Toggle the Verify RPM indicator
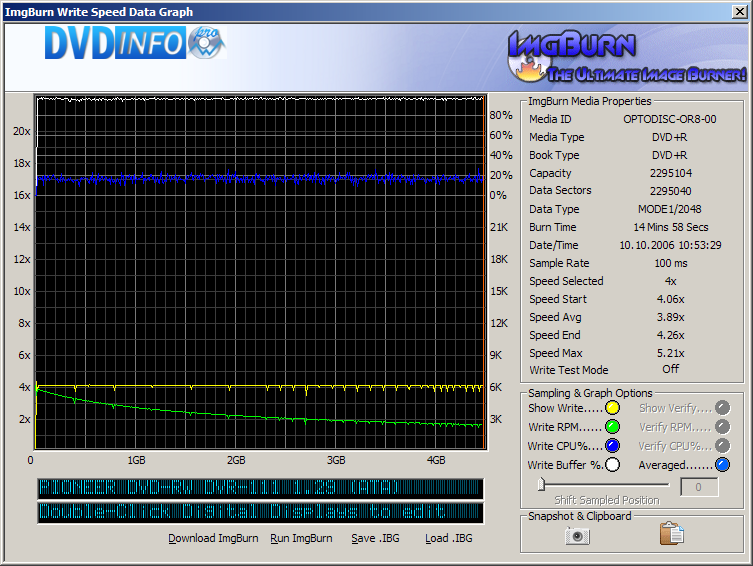 point(722,427)
